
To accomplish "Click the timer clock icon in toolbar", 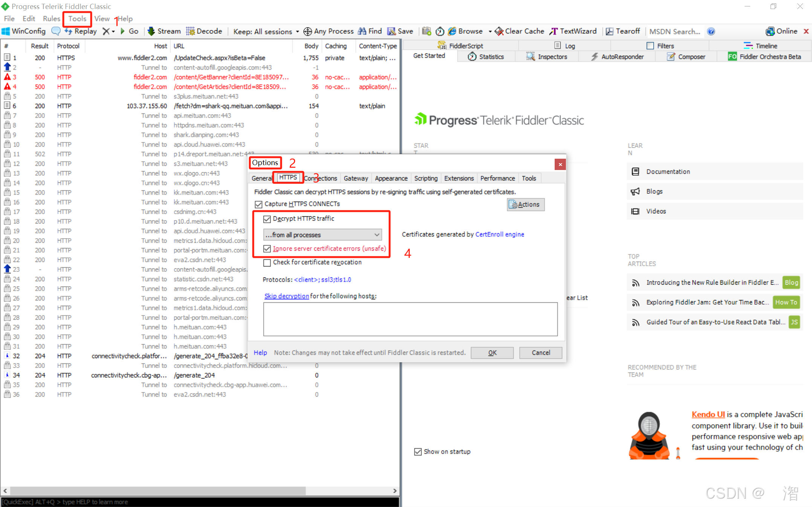I will pyautogui.click(x=440, y=31).
